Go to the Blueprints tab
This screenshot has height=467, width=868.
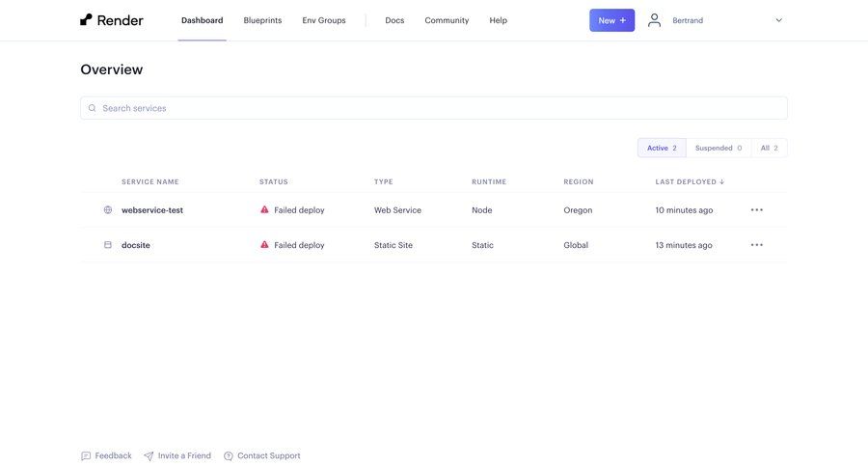[262, 20]
